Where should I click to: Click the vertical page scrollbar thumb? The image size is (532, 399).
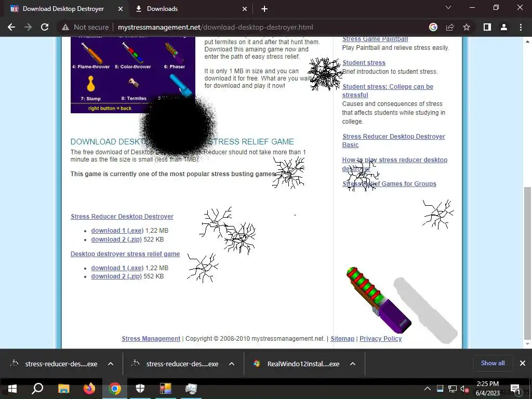(527, 263)
